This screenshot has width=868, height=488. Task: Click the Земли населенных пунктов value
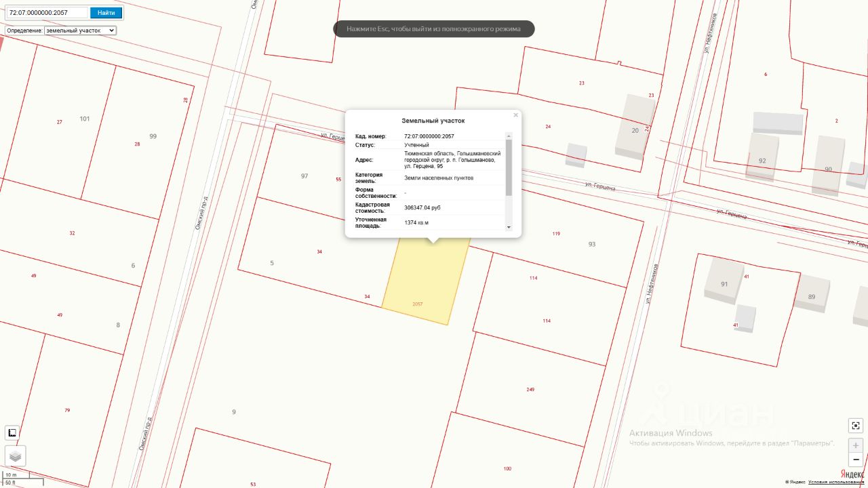pos(439,178)
